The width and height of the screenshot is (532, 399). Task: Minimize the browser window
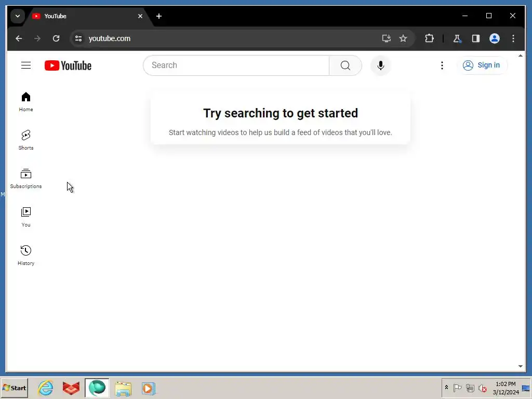(465, 16)
